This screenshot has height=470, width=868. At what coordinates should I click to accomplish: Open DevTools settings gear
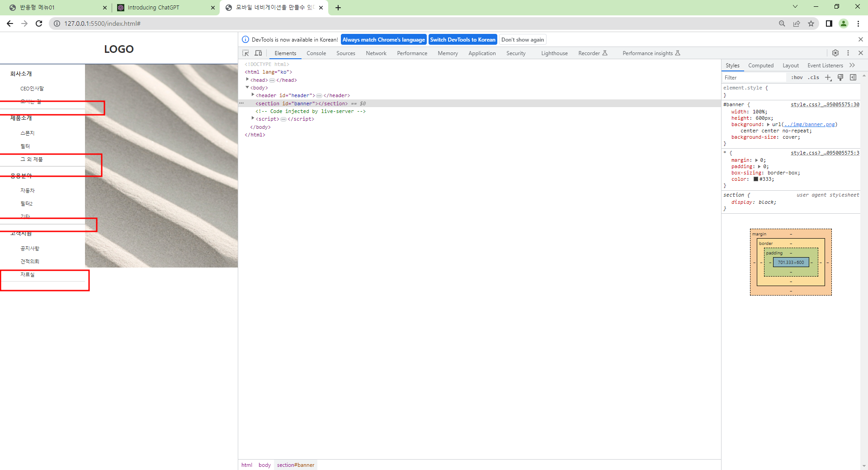click(835, 53)
